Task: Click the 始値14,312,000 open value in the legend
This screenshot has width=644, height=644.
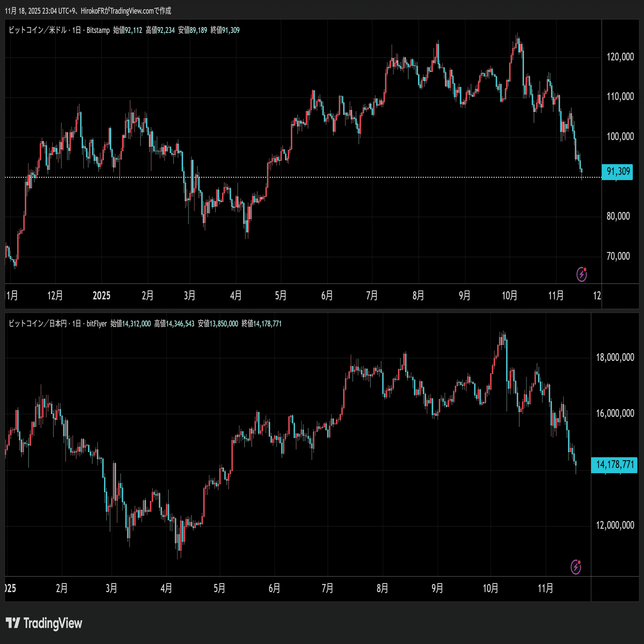Action: click(x=130, y=323)
